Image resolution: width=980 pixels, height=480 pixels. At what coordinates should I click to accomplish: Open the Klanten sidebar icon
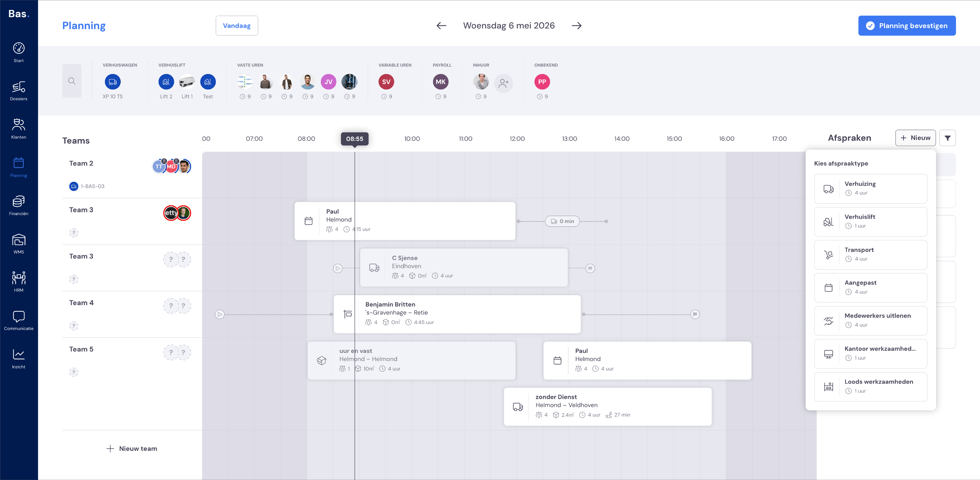point(19,129)
